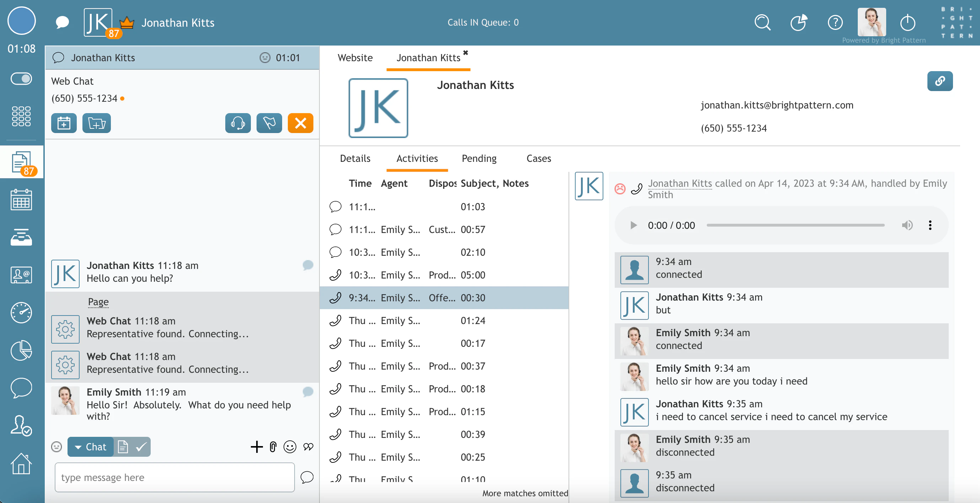Escalate the chat to voice via headset icon
Screen dimensions: 980x503
[x=238, y=123]
